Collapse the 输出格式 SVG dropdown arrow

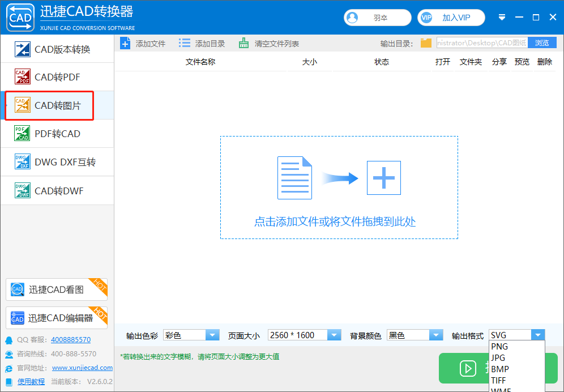[x=538, y=335]
